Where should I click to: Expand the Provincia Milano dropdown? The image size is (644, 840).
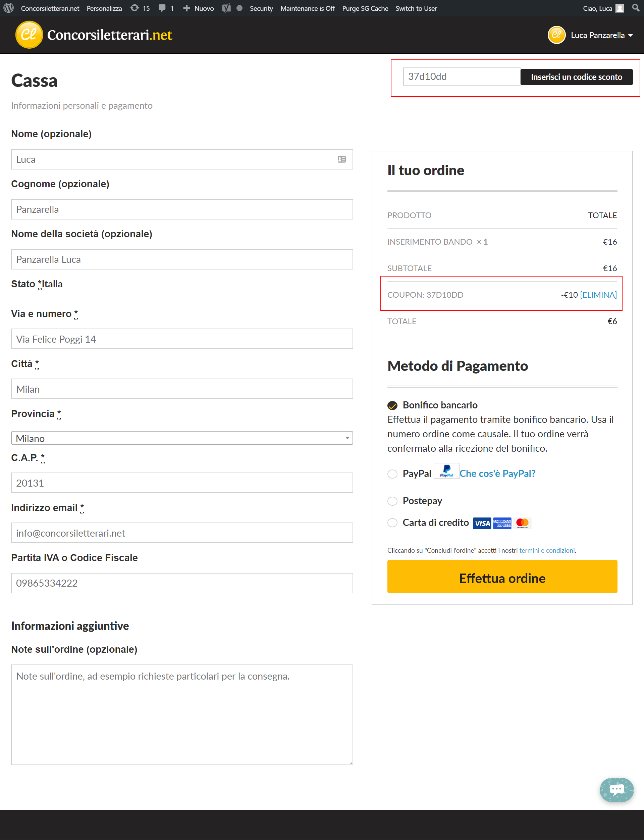(182, 438)
